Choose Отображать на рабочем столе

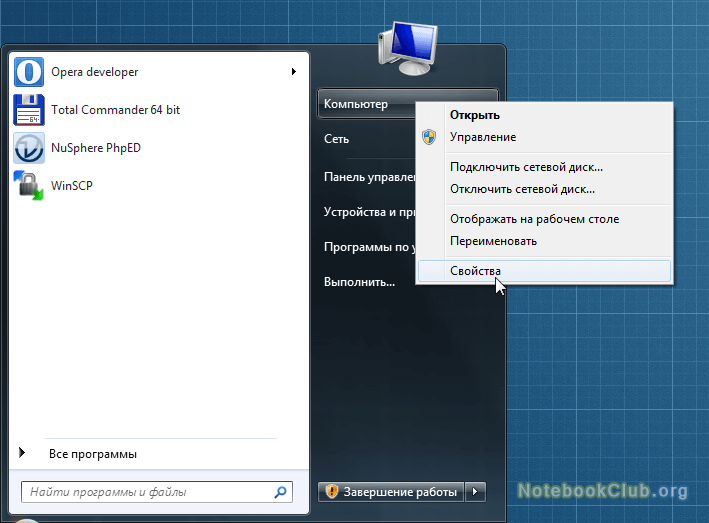click(x=544, y=219)
